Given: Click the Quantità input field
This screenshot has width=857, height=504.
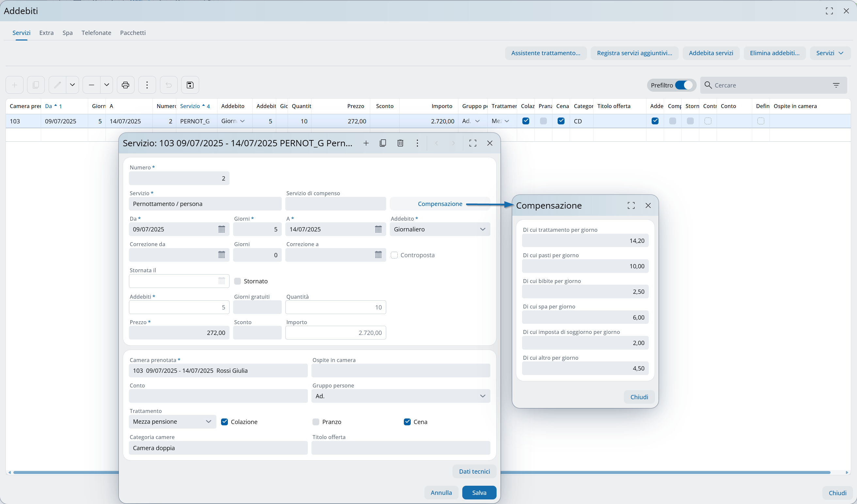Looking at the screenshot, I should (335, 307).
